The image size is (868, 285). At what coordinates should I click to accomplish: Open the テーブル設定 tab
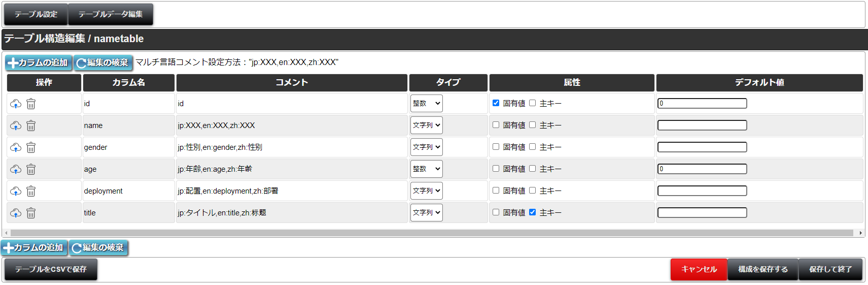point(36,14)
